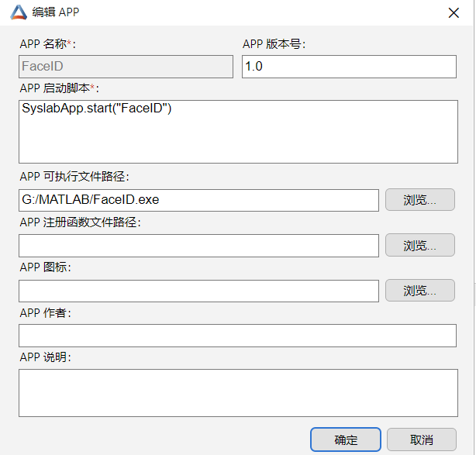Click the 'APP 版本号' label text

point(274,44)
